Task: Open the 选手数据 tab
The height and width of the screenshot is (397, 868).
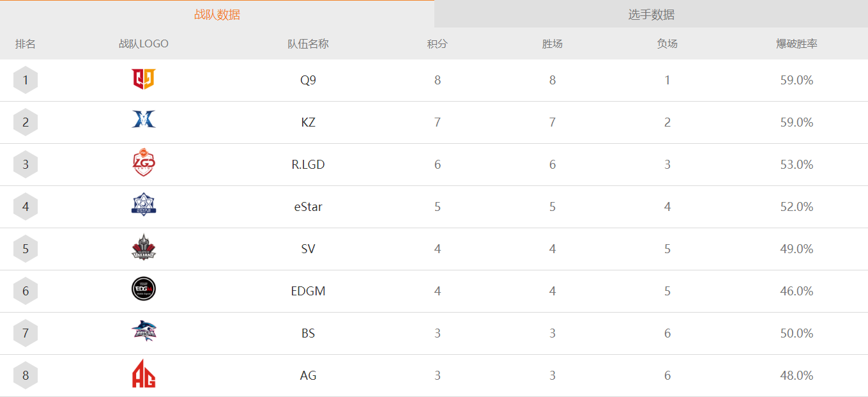Action: point(651,15)
